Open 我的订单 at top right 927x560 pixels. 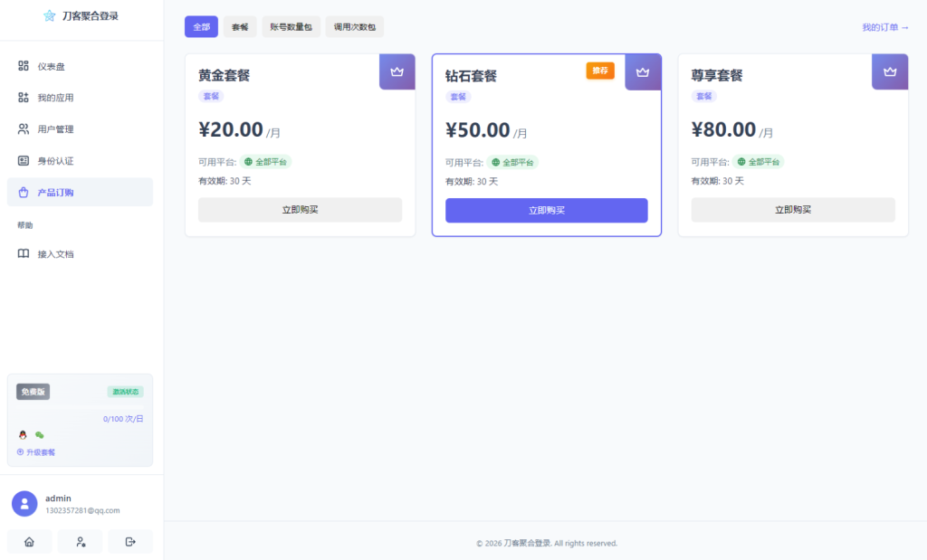(x=884, y=27)
